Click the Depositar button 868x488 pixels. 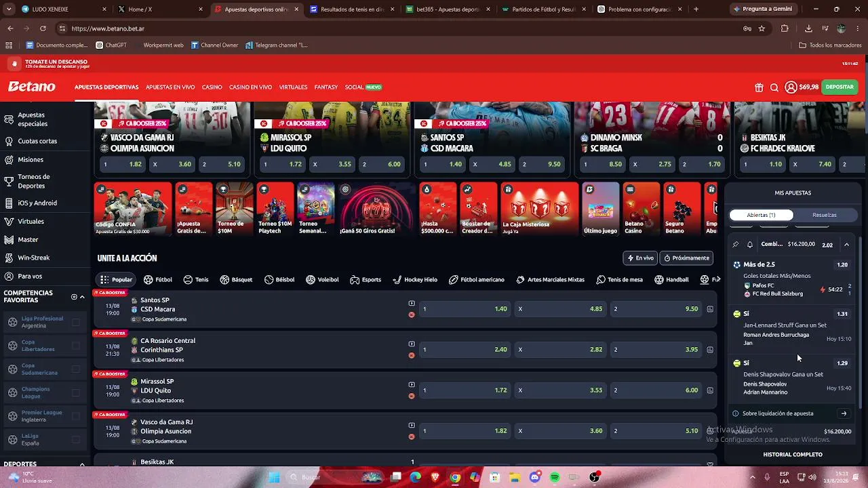840,87
